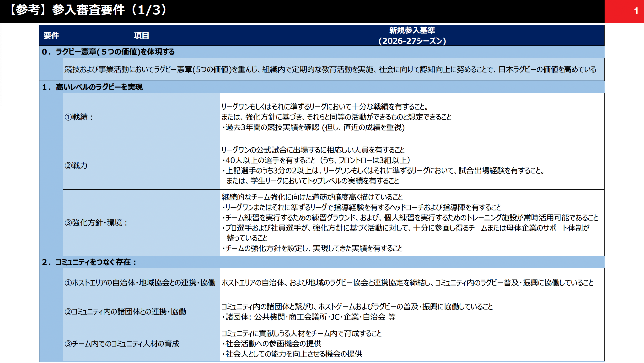
Task: Click the line コミュニティ内の諸団体と繋がり
Action: click(x=357, y=307)
